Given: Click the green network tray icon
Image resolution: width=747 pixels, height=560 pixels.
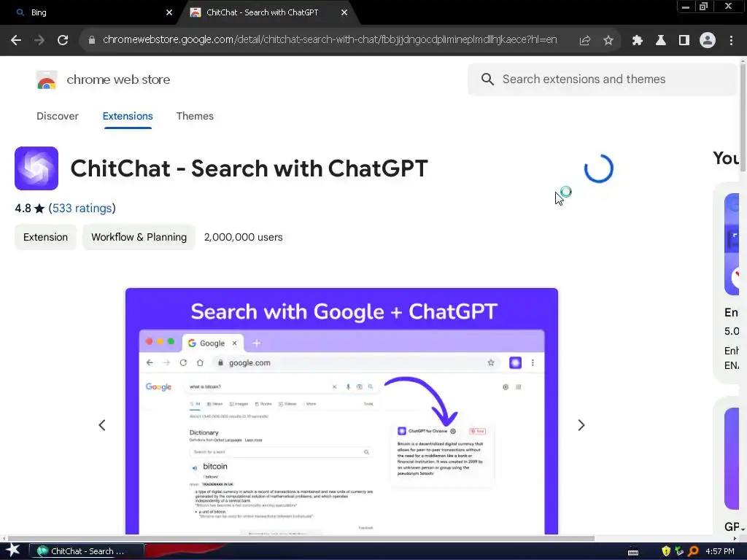Looking at the screenshot, I should (679, 551).
